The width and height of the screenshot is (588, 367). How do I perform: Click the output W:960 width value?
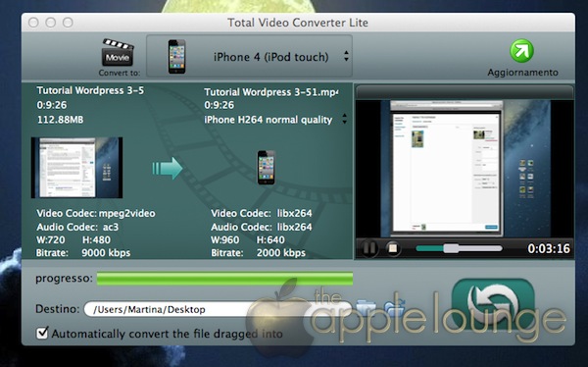point(224,239)
